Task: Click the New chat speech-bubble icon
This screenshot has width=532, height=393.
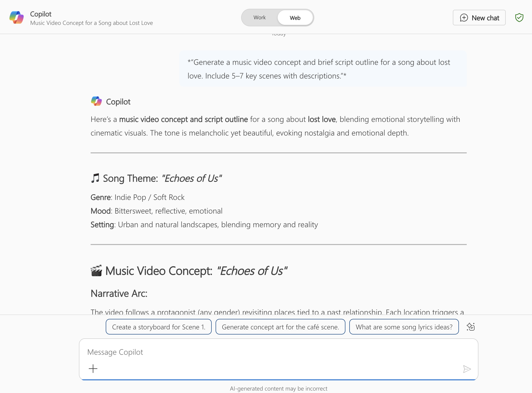Action: pos(464,18)
